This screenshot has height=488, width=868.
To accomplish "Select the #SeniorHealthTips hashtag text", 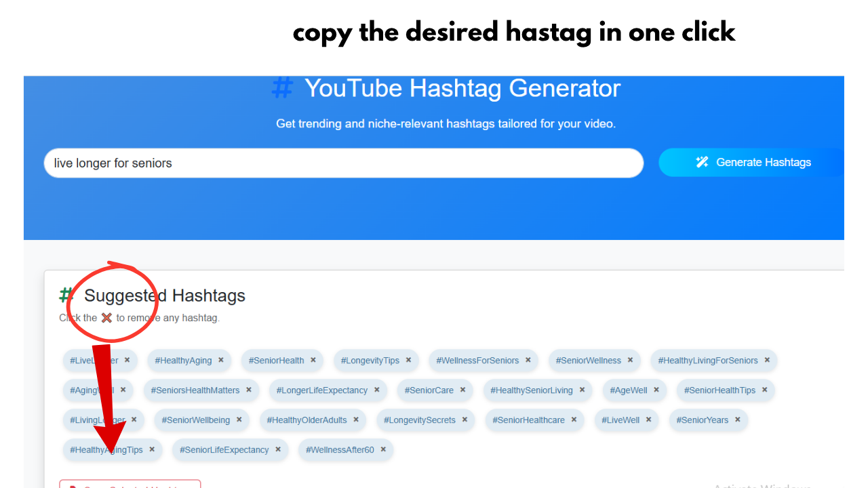I will click(719, 390).
